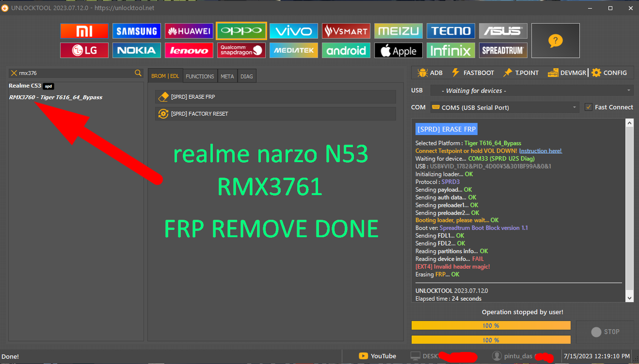This screenshot has height=364, width=639.
Task: Switch to the FUNCTIONS tab
Action: point(200,76)
